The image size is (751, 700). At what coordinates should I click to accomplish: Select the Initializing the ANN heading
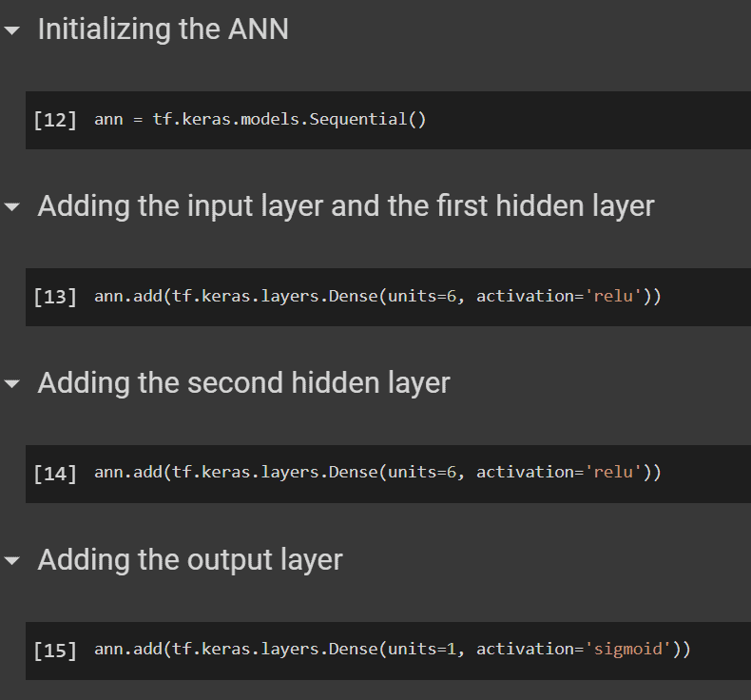point(163,29)
